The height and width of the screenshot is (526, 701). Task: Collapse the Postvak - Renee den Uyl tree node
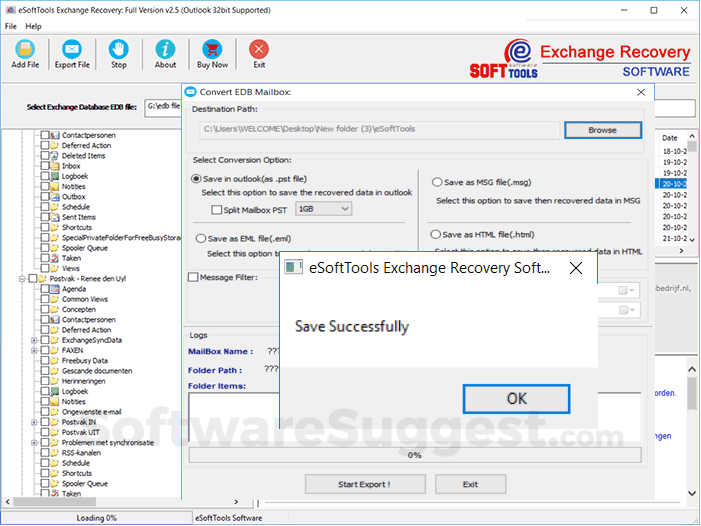pyautogui.click(x=21, y=278)
